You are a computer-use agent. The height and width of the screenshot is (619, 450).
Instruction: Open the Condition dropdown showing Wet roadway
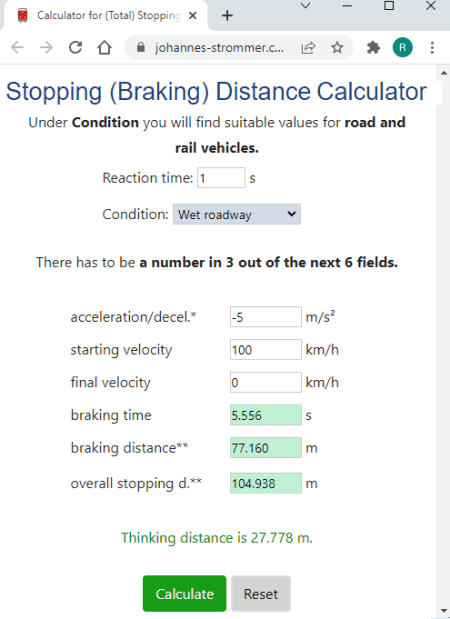tap(237, 214)
